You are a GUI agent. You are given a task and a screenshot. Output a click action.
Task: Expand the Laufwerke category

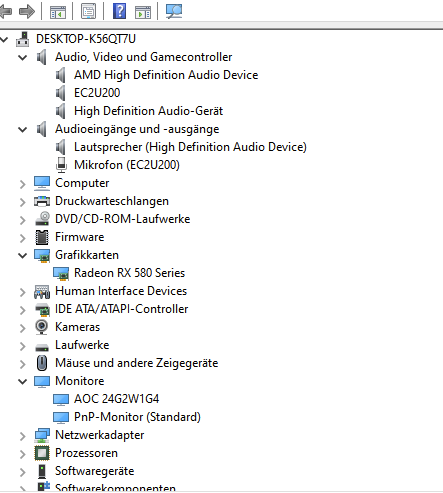pyautogui.click(x=23, y=346)
